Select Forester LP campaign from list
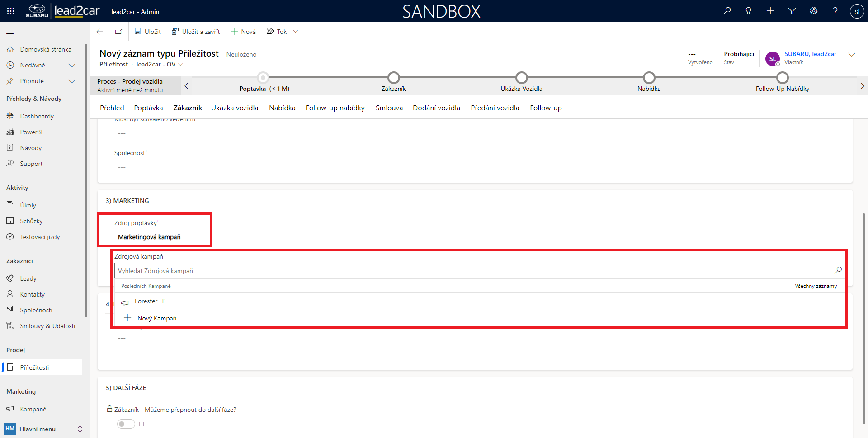The width and height of the screenshot is (868, 438). point(150,301)
